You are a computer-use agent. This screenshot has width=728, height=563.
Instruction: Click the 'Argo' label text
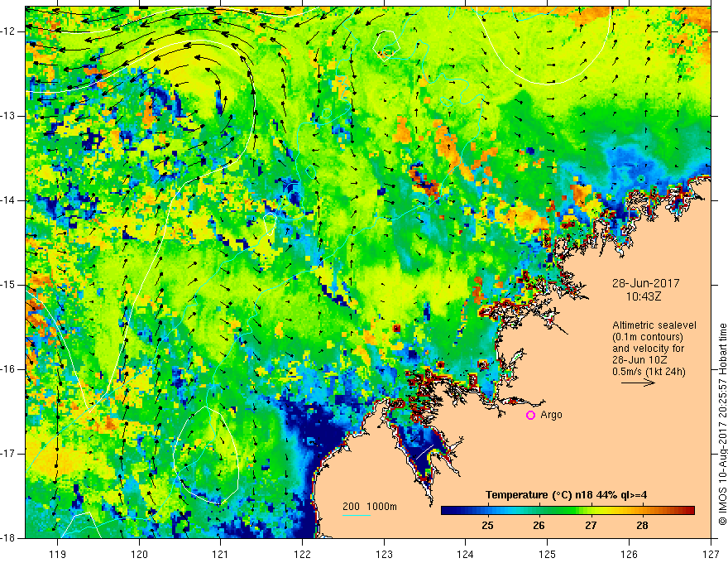551,415
